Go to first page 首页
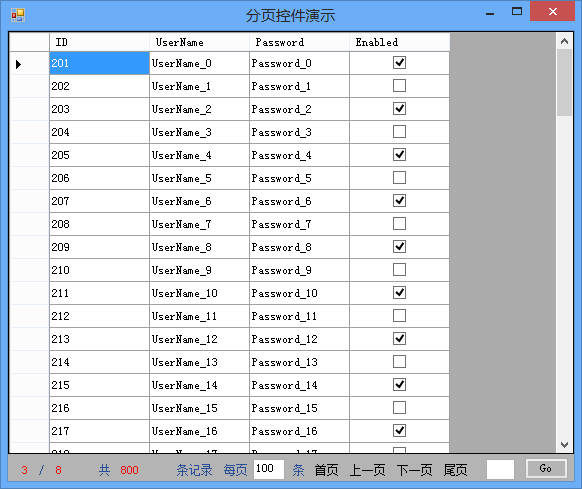The height and width of the screenshot is (489, 582). tap(326, 470)
